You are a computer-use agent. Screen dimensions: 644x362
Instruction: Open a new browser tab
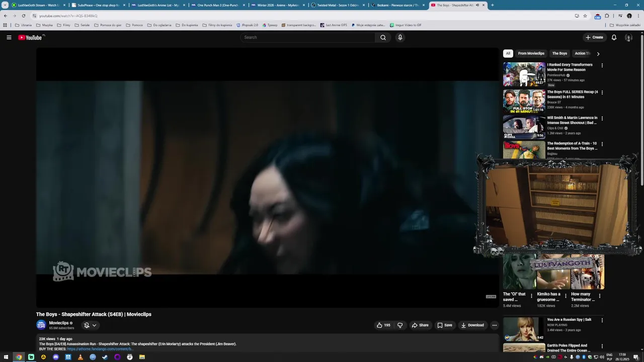coord(492,5)
